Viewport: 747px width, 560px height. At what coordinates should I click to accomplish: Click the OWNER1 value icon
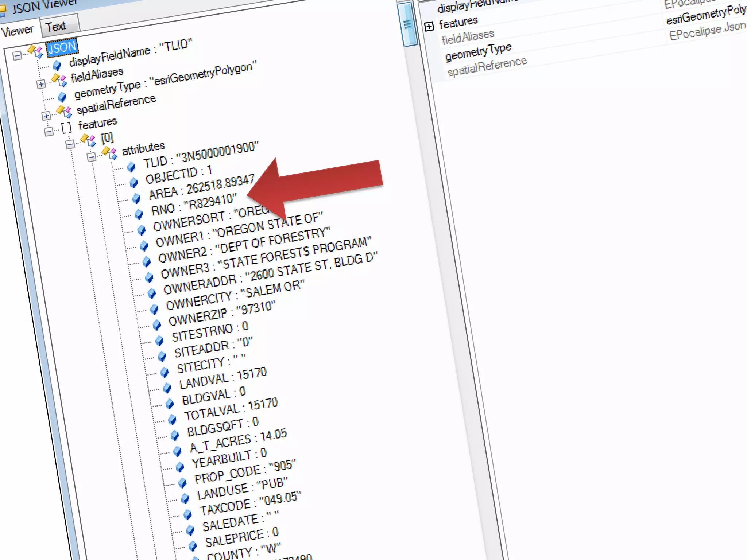(144, 246)
